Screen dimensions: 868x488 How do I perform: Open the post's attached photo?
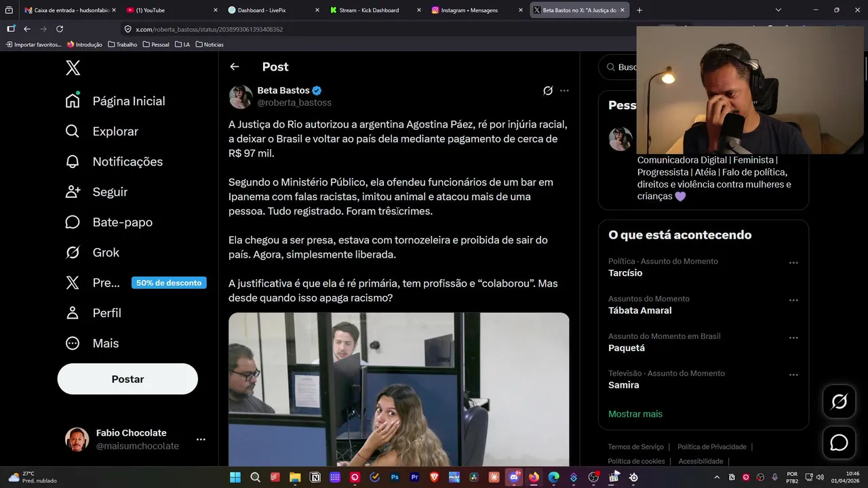[399, 389]
